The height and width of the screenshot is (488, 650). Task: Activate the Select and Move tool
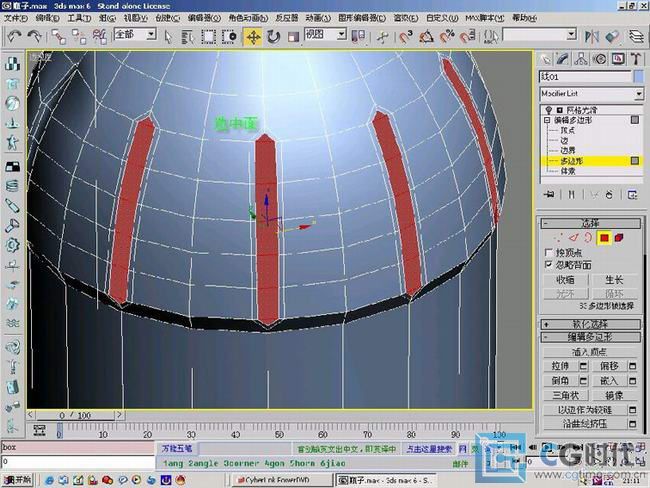click(253, 36)
